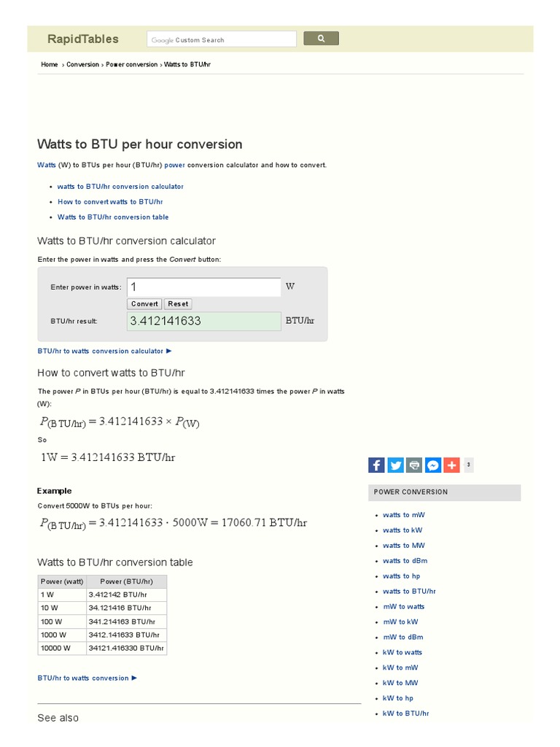Open Power conversion breadcrumb
560x747 pixels.
pyautogui.click(x=131, y=65)
